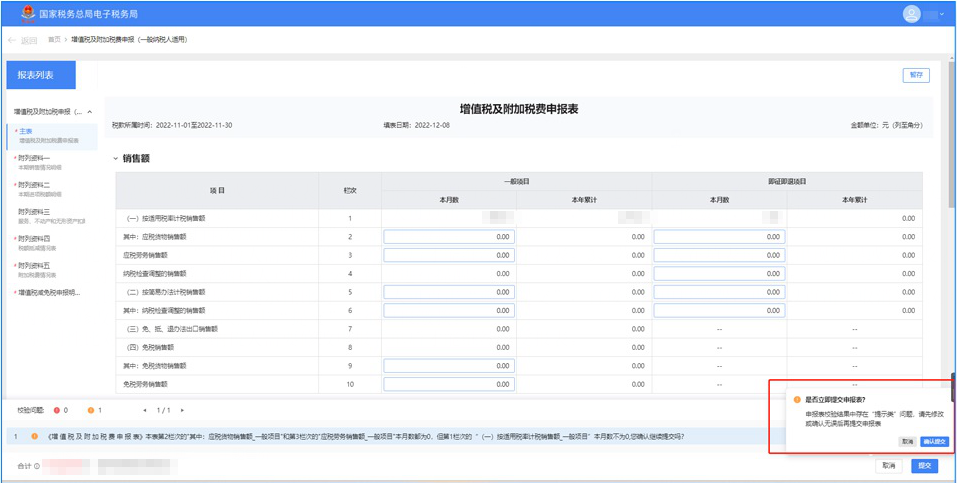The width and height of the screenshot is (957, 483).
Task: Click the 暂存 button
Action: tap(915, 75)
